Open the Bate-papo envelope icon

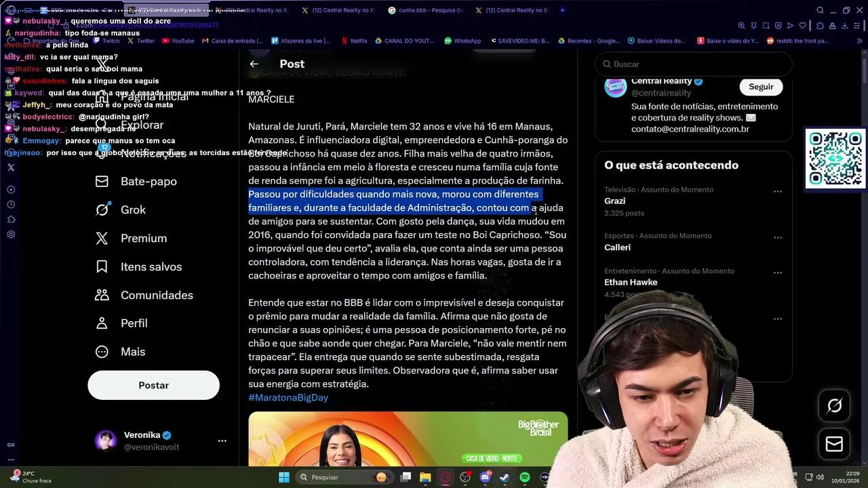102,182
